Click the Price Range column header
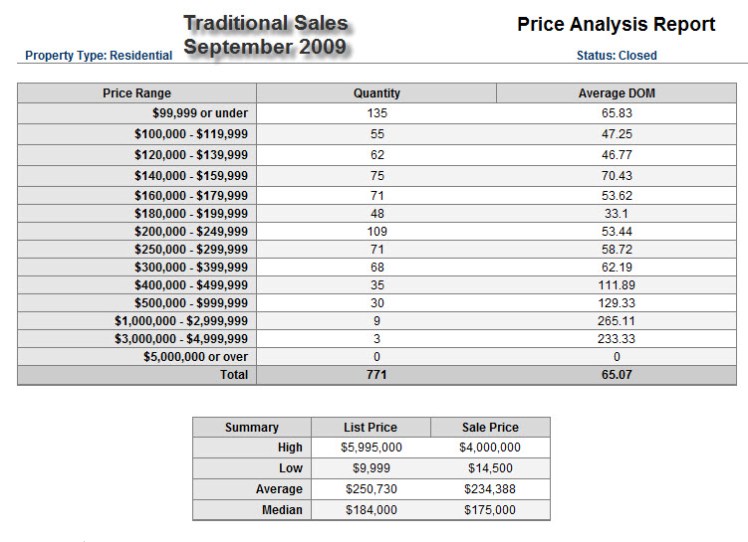This screenshot has height=542, width=748. pos(137,93)
